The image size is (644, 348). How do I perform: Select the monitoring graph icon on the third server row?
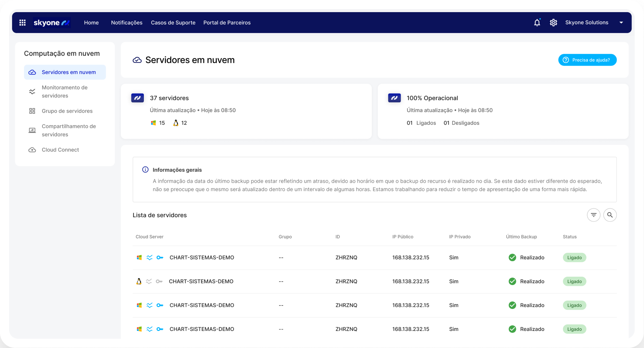coord(149,305)
